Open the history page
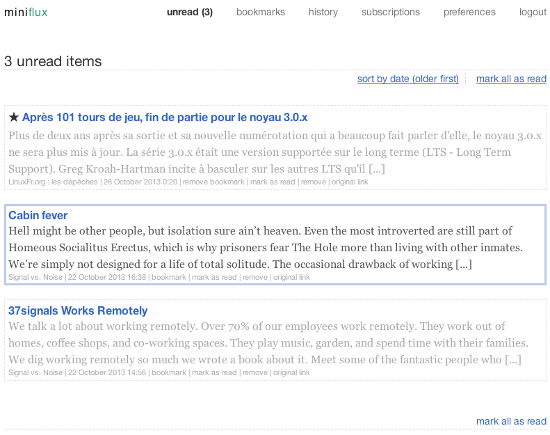The height and width of the screenshot is (435, 550). 323,12
